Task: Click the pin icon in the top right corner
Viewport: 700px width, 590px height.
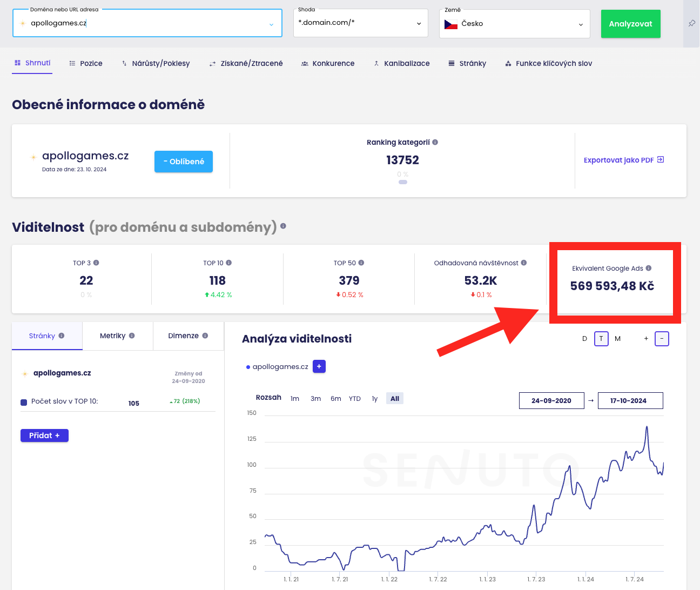Action: coord(692,24)
